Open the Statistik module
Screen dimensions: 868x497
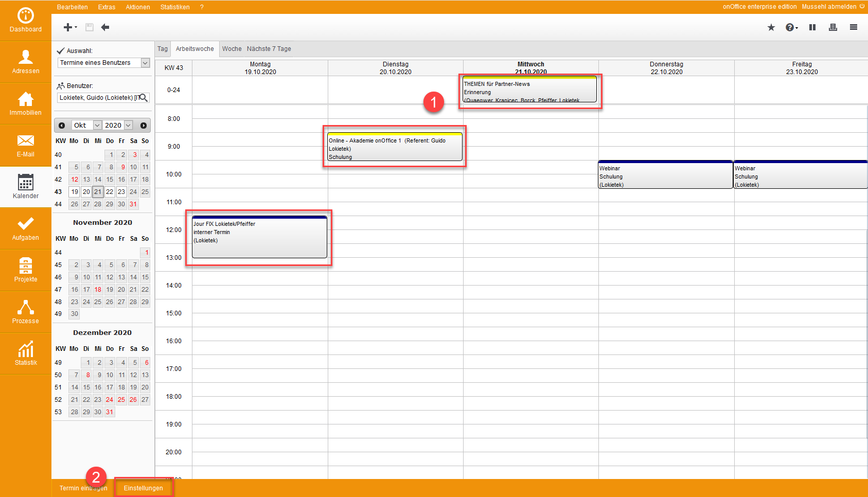coord(25,353)
